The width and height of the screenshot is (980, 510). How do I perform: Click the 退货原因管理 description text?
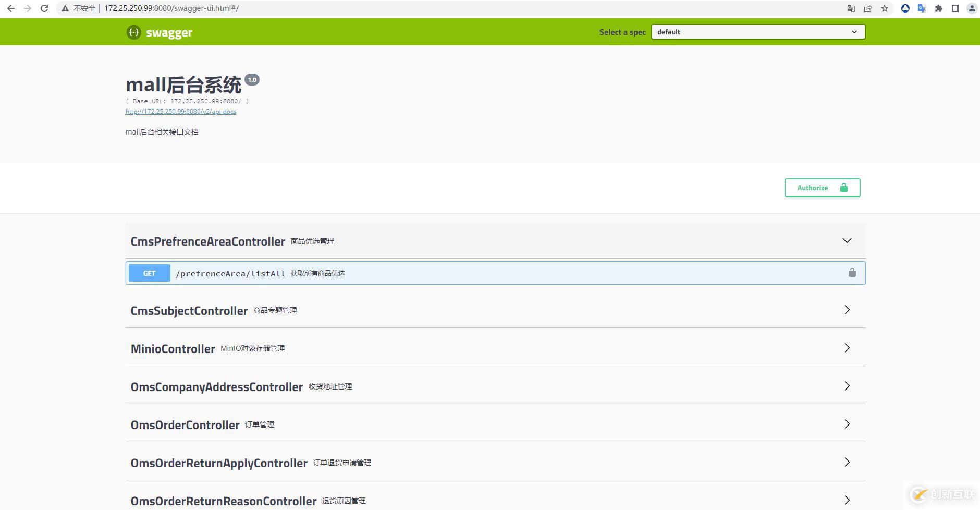pos(344,501)
